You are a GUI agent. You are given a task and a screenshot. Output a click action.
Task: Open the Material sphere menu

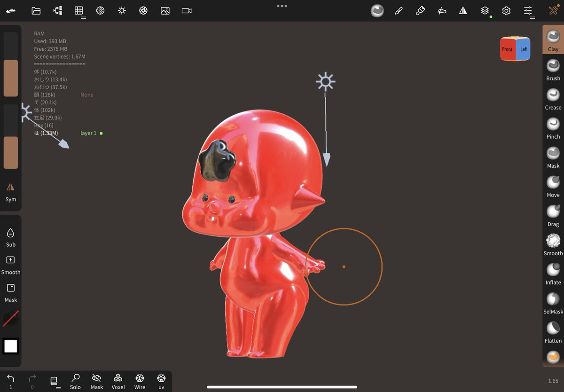click(377, 10)
